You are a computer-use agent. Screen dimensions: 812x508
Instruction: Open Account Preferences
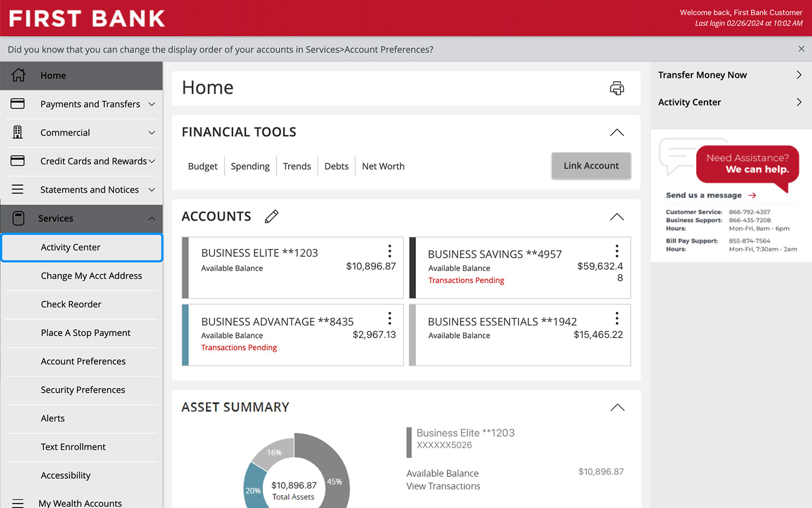[x=82, y=361]
